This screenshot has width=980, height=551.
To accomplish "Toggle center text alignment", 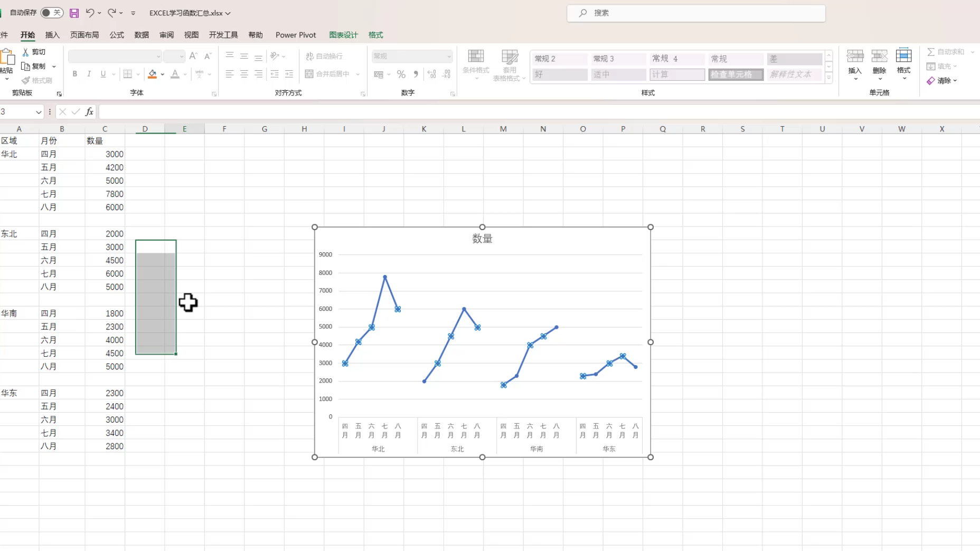I will coord(244,74).
